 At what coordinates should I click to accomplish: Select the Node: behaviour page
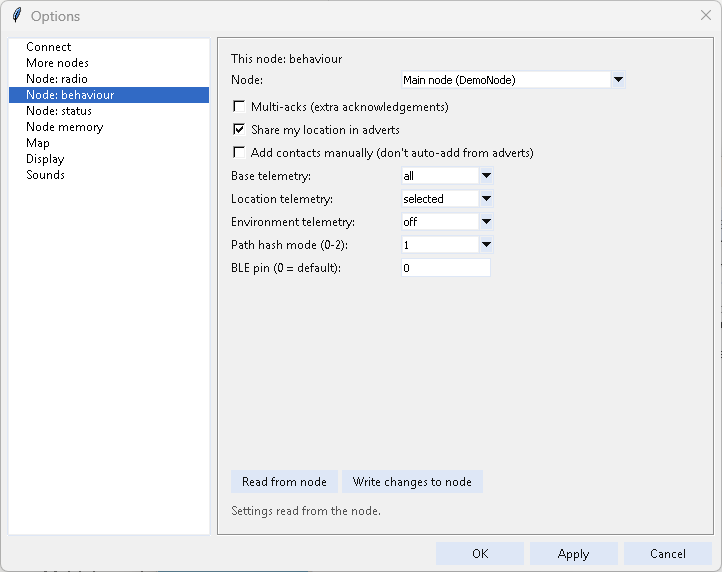[x=109, y=95]
